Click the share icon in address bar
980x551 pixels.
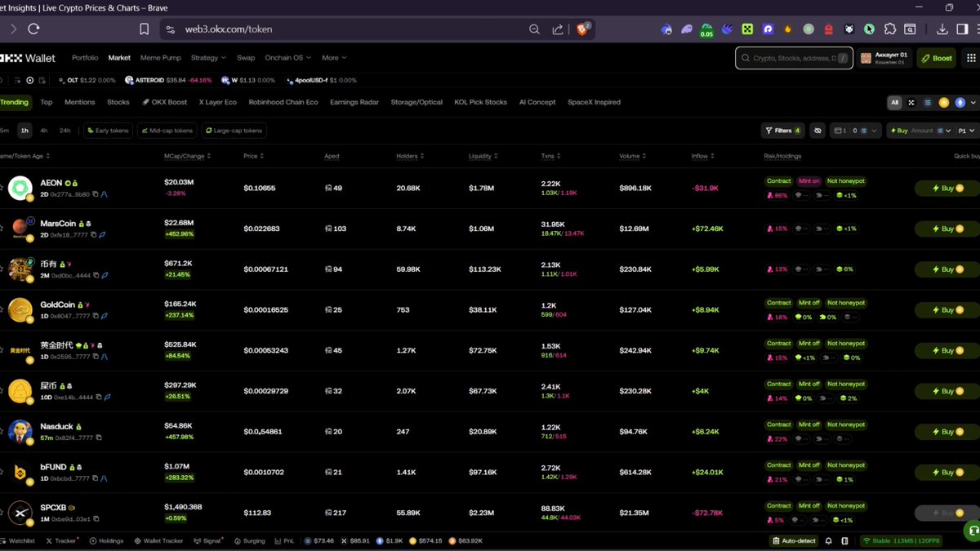558,29
